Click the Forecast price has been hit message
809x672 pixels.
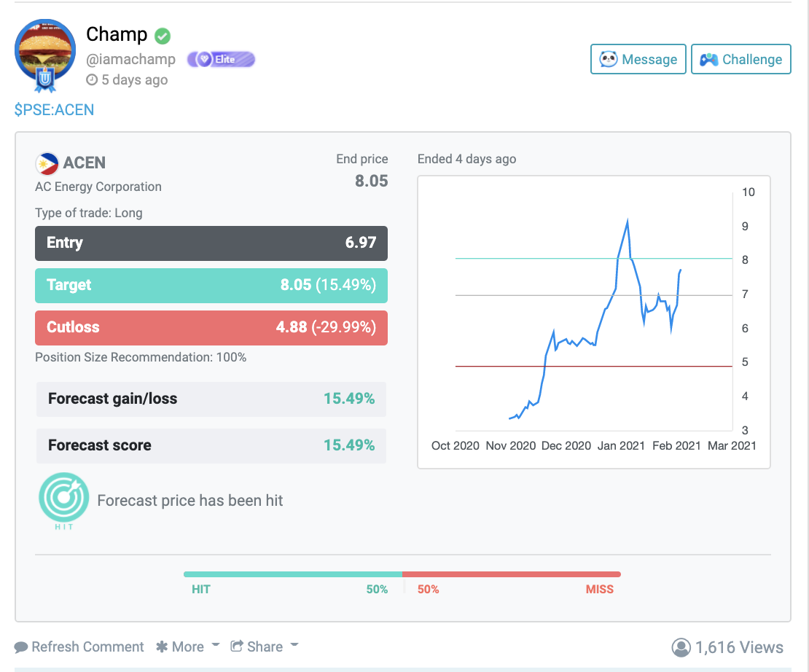point(190,501)
